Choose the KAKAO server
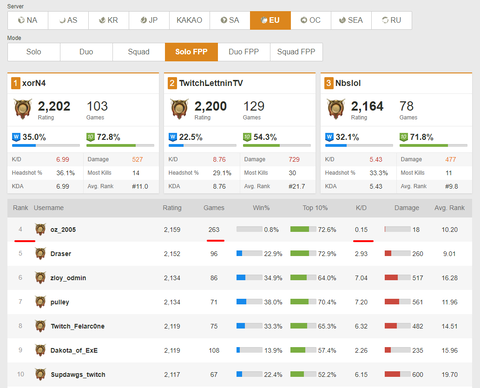The width and height of the screenshot is (480, 388). (189, 20)
